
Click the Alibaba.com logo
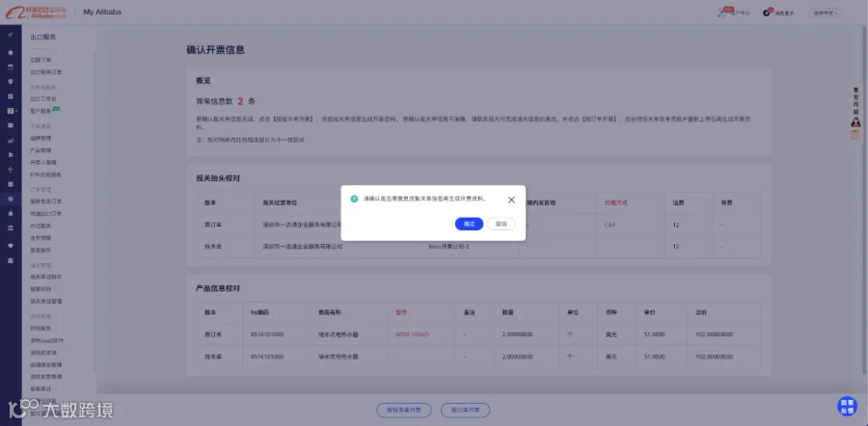(x=36, y=13)
